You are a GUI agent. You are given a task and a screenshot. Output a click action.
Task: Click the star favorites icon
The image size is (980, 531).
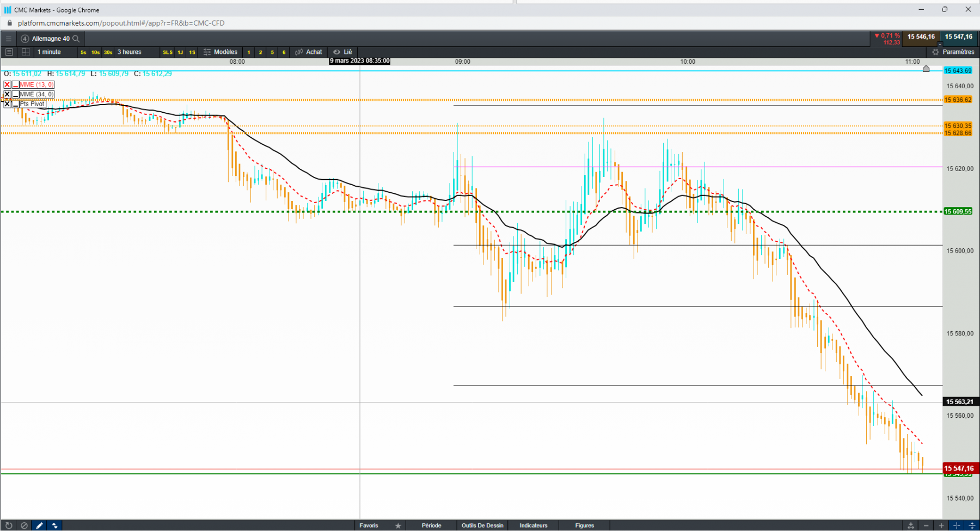(398, 526)
